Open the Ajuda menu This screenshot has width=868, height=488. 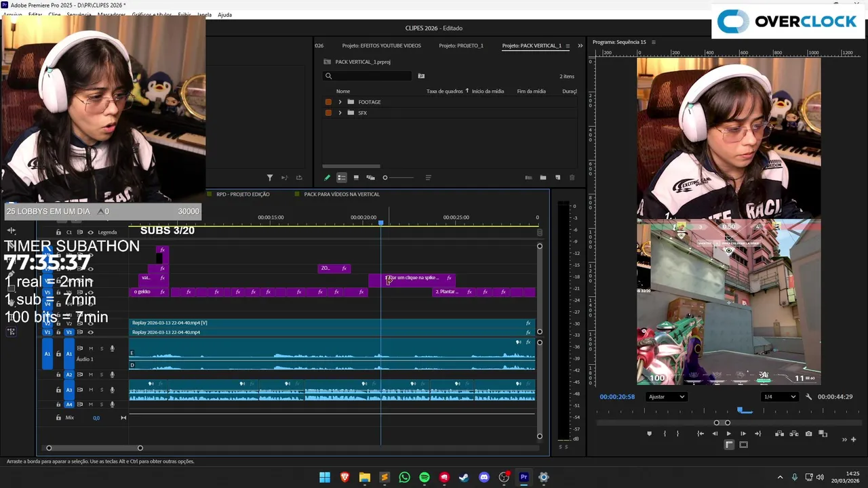[x=224, y=14]
